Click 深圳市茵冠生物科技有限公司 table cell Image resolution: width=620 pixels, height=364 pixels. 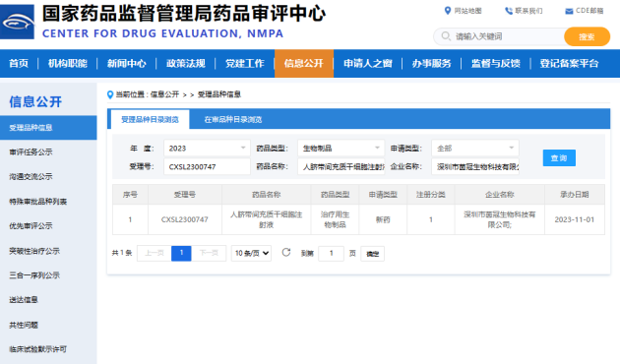pos(500,219)
